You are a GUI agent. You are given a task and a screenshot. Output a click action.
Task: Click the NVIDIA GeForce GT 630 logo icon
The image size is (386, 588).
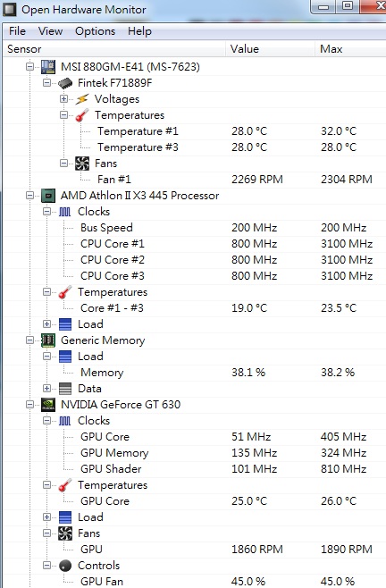click(48, 405)
